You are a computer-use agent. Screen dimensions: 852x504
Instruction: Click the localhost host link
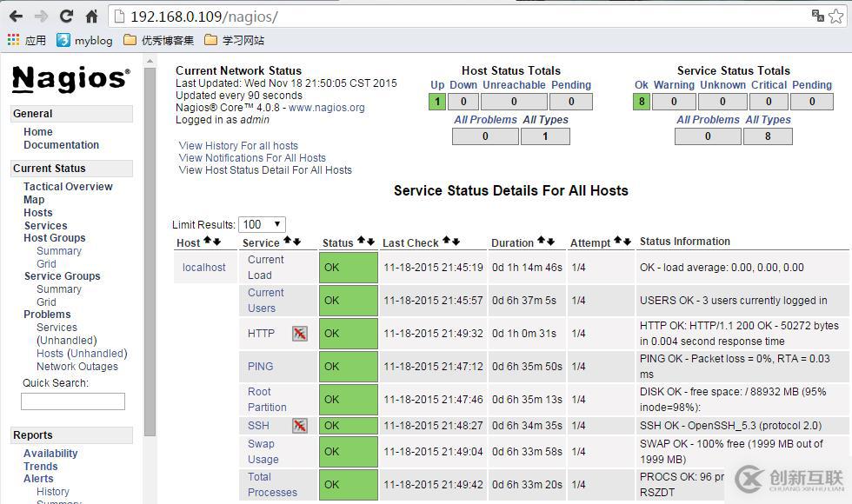pos(203,268)
